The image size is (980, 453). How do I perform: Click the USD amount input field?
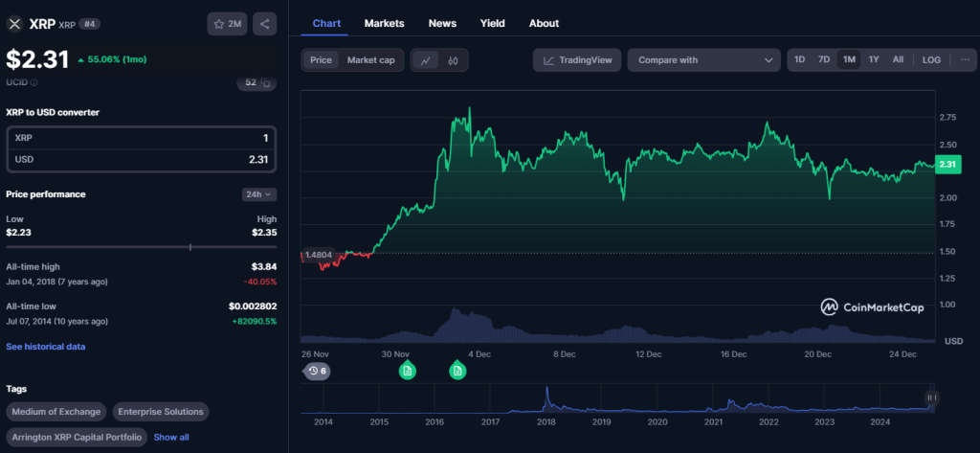[142, 160]
